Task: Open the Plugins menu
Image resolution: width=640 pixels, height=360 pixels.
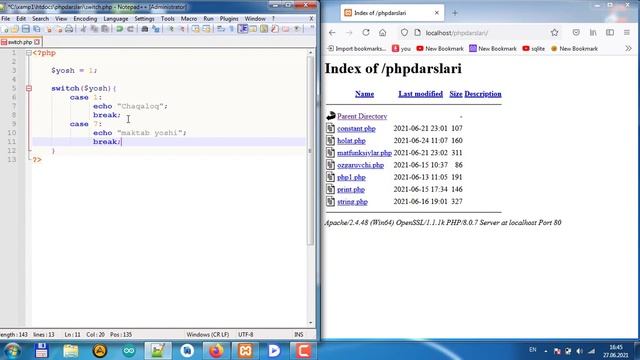Action: pyautogui.click(x=229, y=19)
